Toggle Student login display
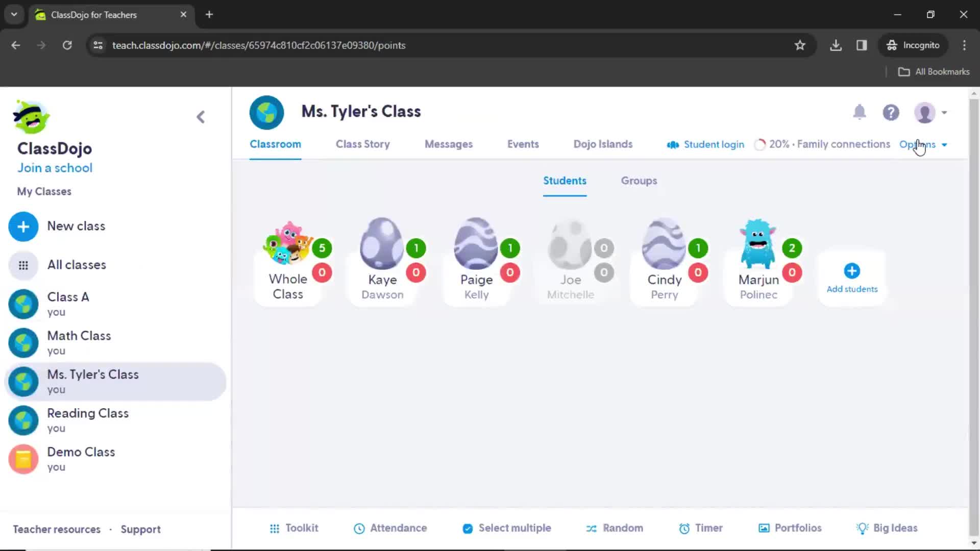Screen dimensions: 980x551 tap(705, 144)
